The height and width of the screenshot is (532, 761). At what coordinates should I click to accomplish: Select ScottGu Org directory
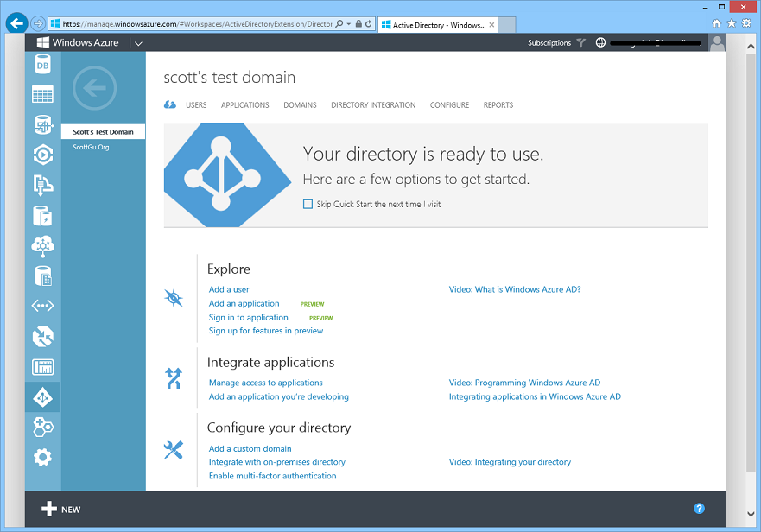click(x=91, y=147)
